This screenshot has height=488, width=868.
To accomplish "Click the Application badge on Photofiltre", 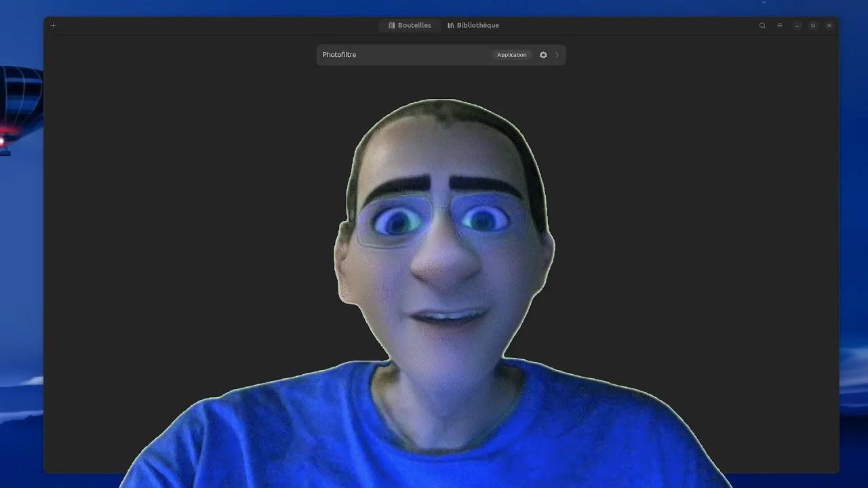I will pyautogui.click(x=511, y=55).
